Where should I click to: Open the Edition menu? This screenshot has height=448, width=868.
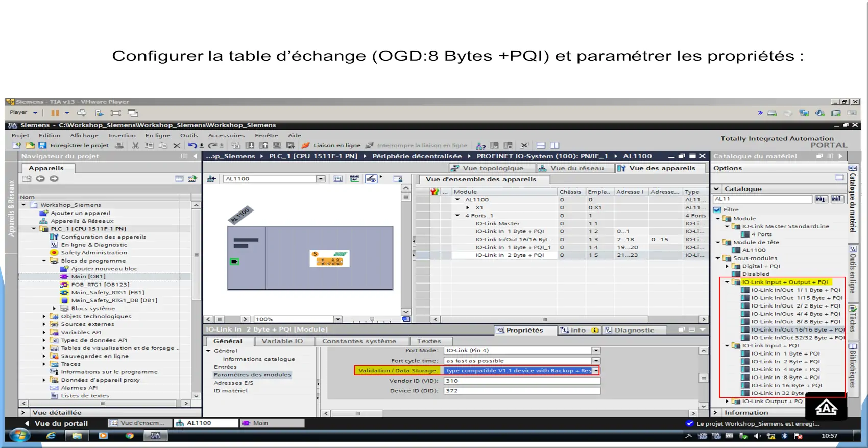pos(50,135)
